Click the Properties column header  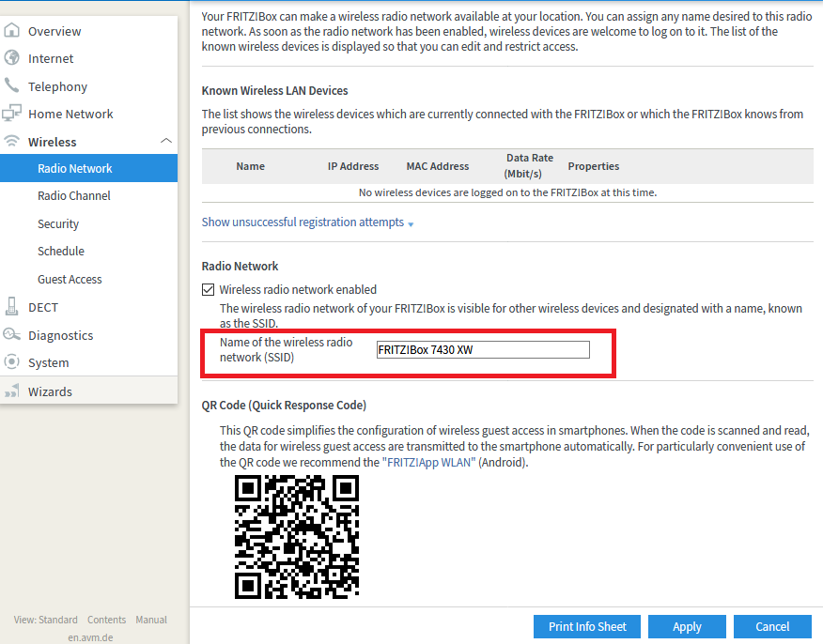coord(594,166)
